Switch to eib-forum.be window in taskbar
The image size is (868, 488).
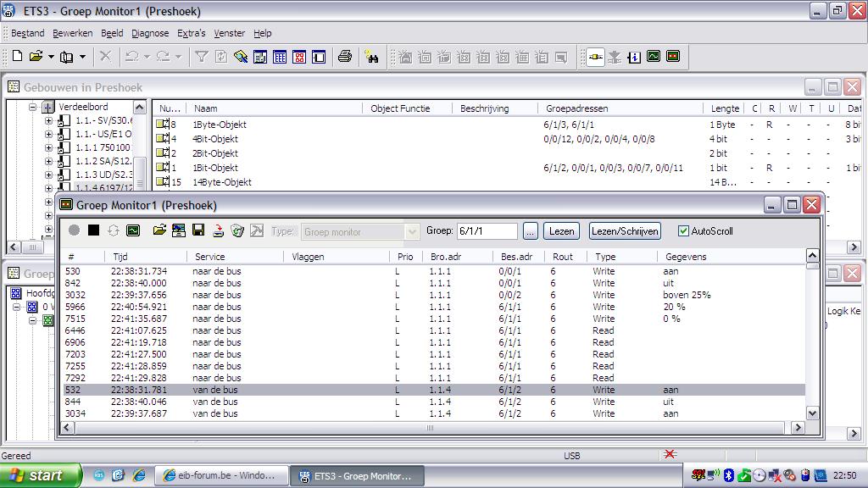click(x=220, y=475)
